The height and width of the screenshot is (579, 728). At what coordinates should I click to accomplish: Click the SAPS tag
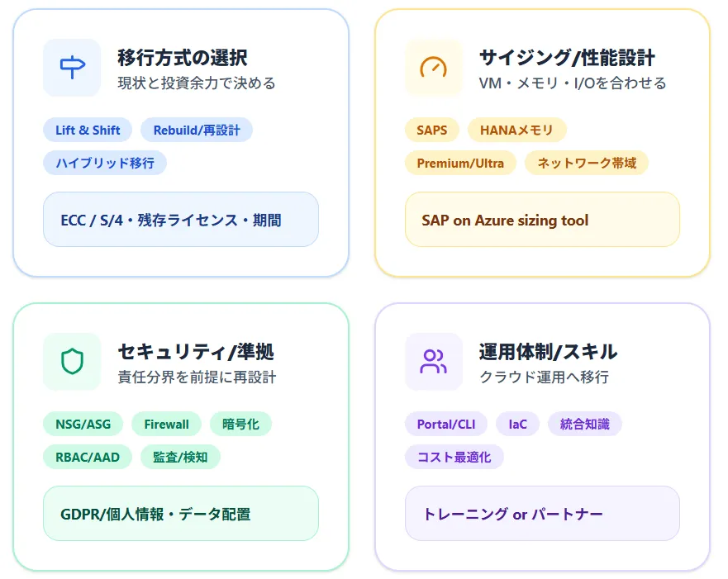(431, 130)
